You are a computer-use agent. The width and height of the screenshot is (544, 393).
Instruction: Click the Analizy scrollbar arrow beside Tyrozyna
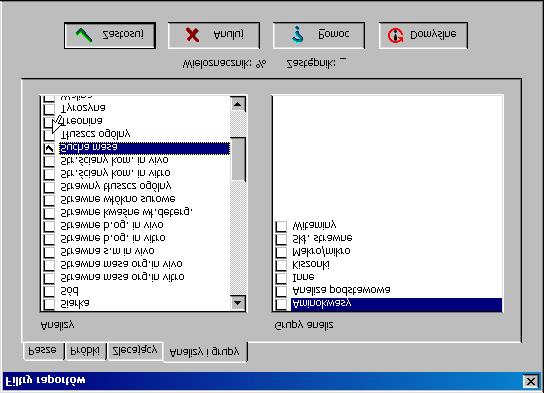(238, 104)
